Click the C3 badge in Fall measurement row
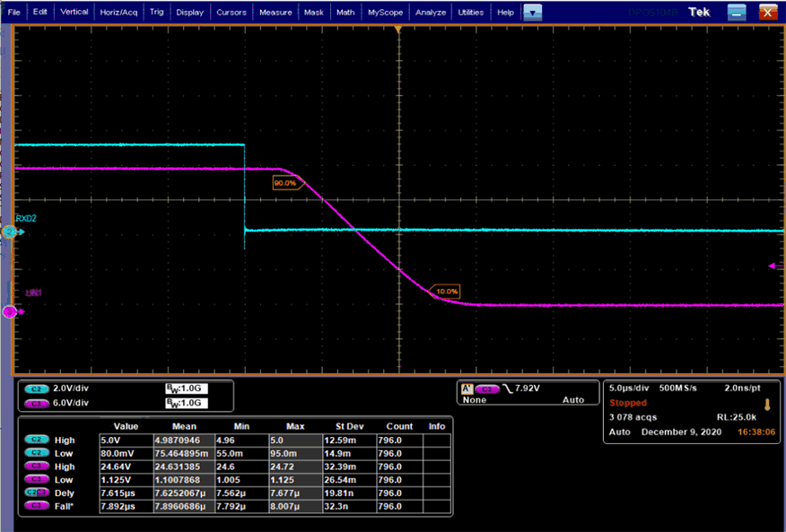 [x=37, y=506]
